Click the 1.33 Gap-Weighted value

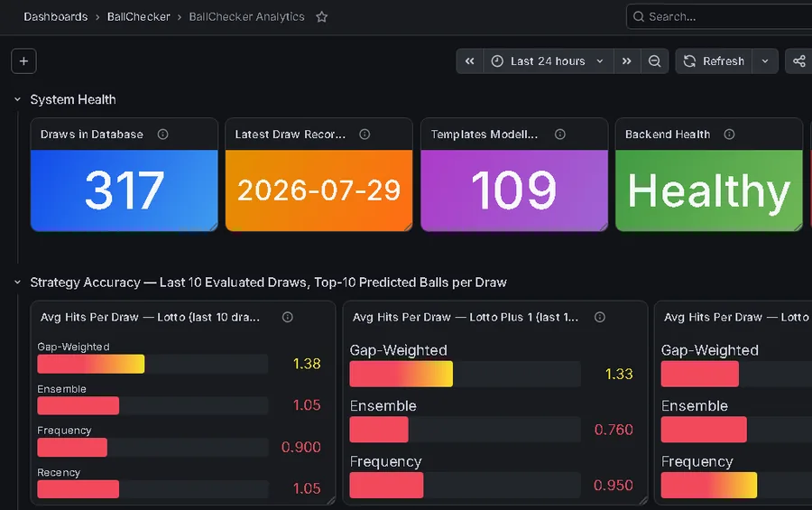pyautogui.click(x=619, y=374)
